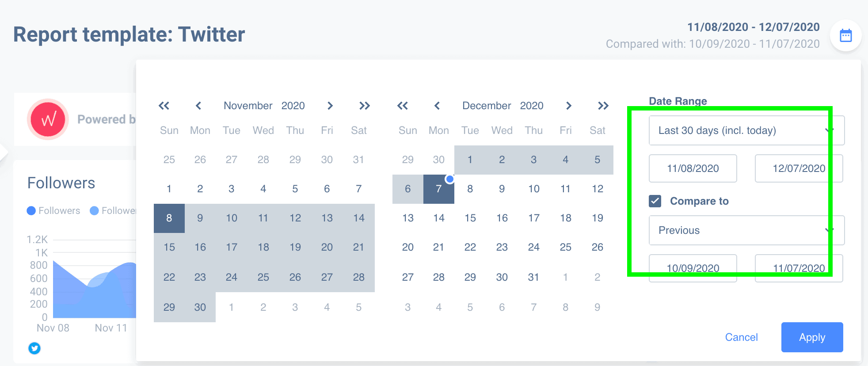Apply the selected date range
Screen dimensions: 868x366
(812, 337)
